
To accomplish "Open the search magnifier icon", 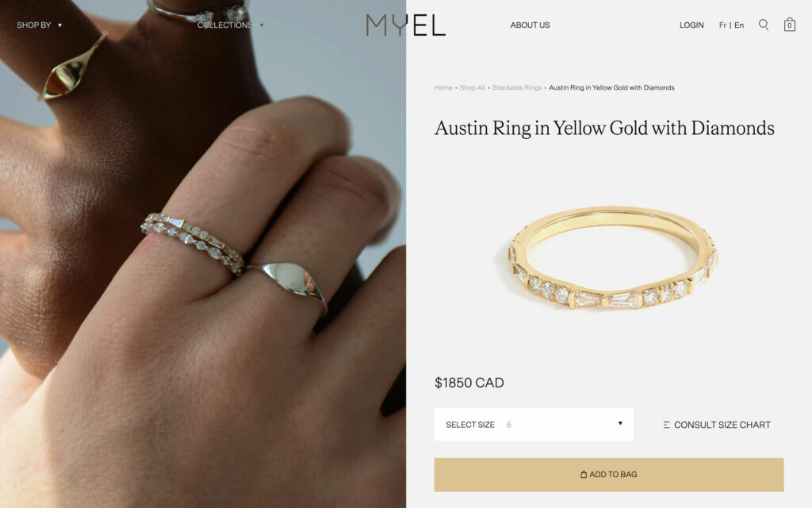I will click(764, 25).
